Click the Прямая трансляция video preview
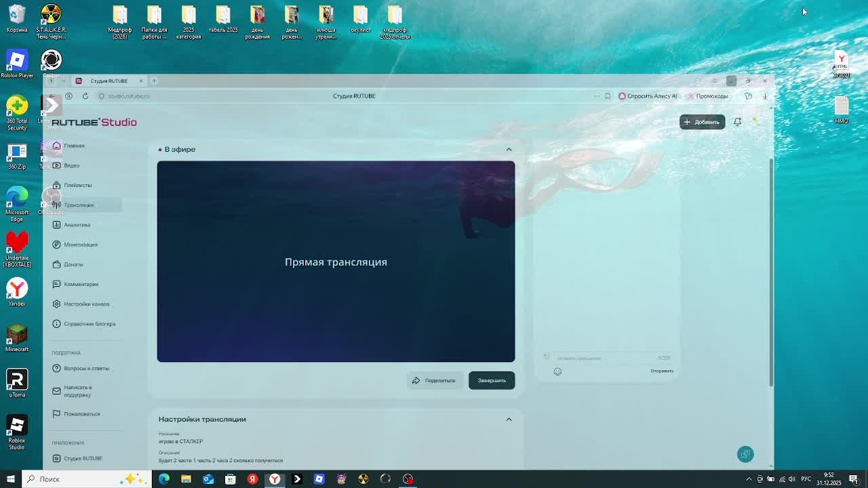 [336, 262]
